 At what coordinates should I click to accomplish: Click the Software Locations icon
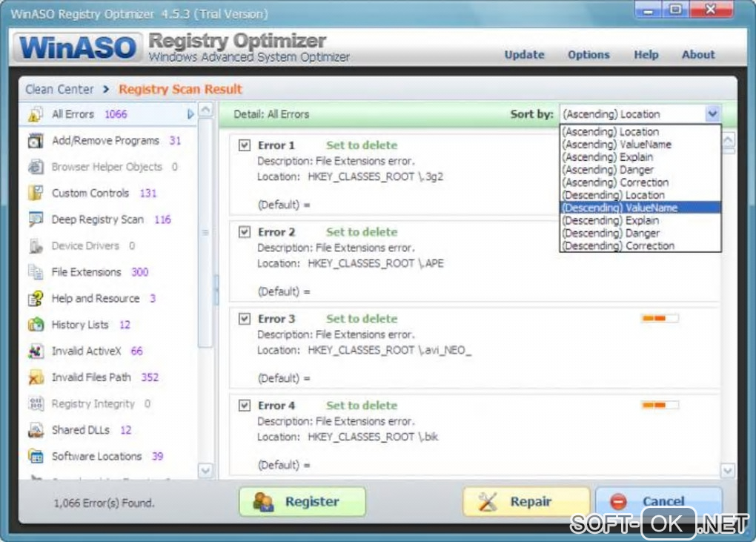(x=36, y=456)
